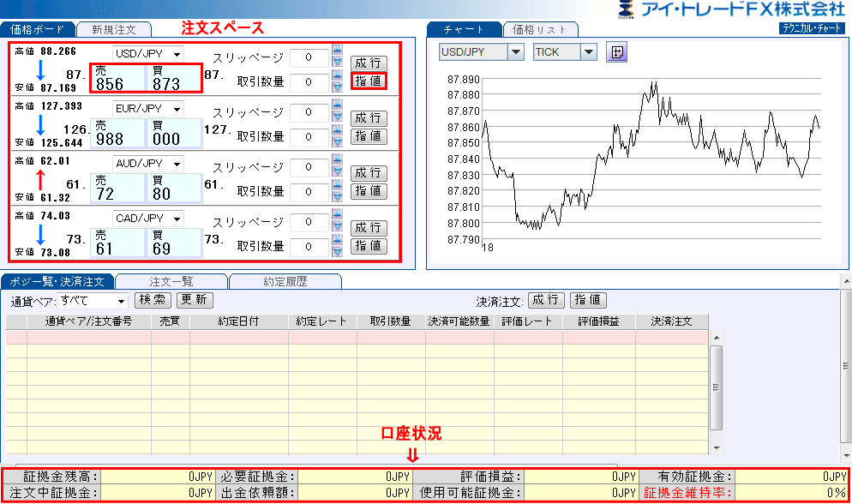
Task: Click the 評価損益 column header
Action: point(599,321)
